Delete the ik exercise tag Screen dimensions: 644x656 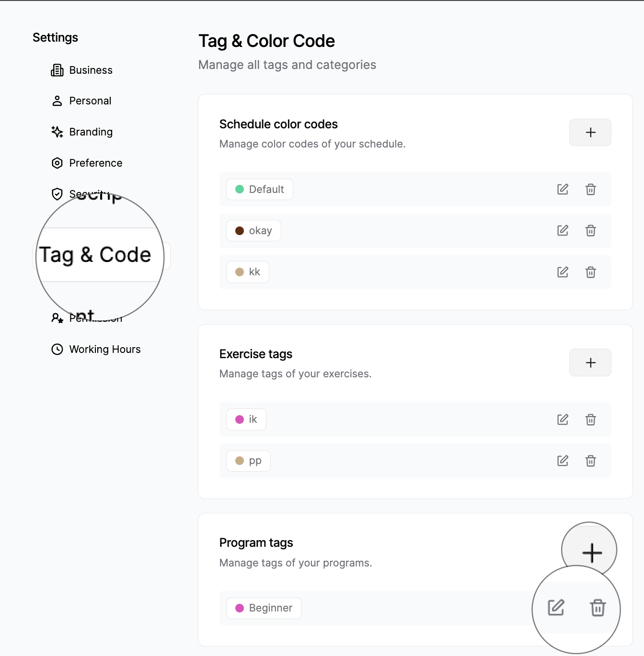(590, 419)
